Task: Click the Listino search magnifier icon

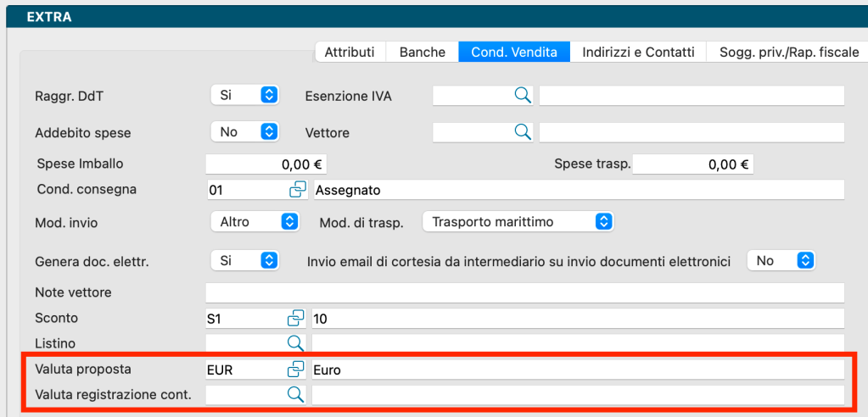Action: click(295, 343)
